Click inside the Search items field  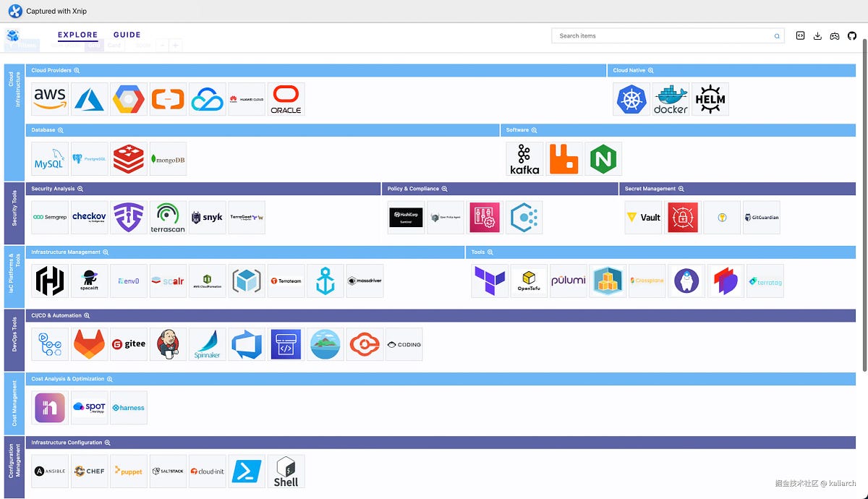coord(665,35)
